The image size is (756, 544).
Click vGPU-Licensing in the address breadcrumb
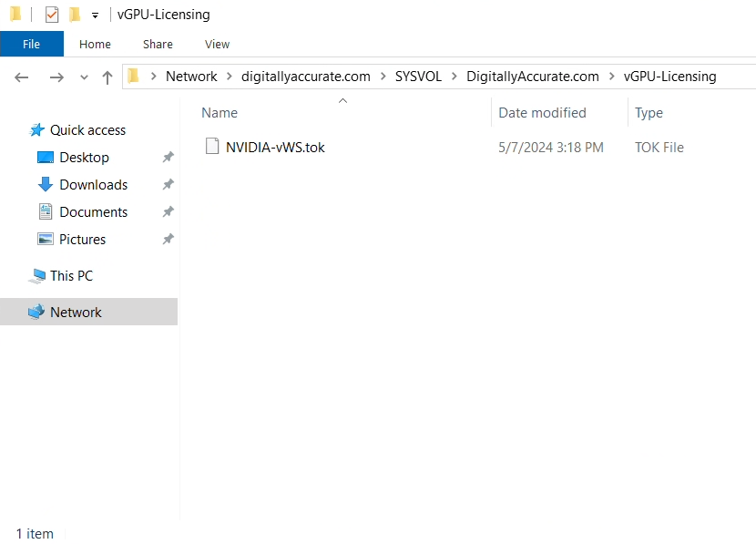point(670,77)
